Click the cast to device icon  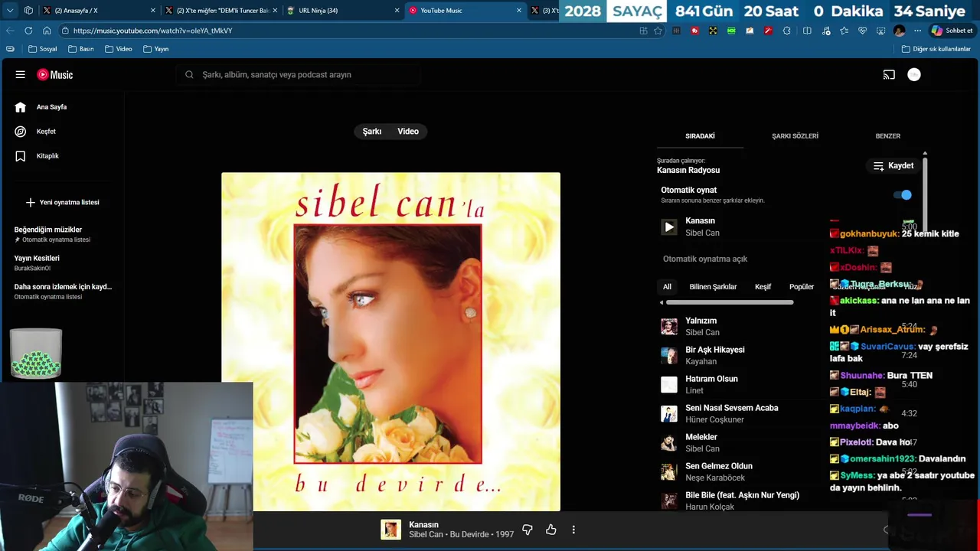point(889,75)
